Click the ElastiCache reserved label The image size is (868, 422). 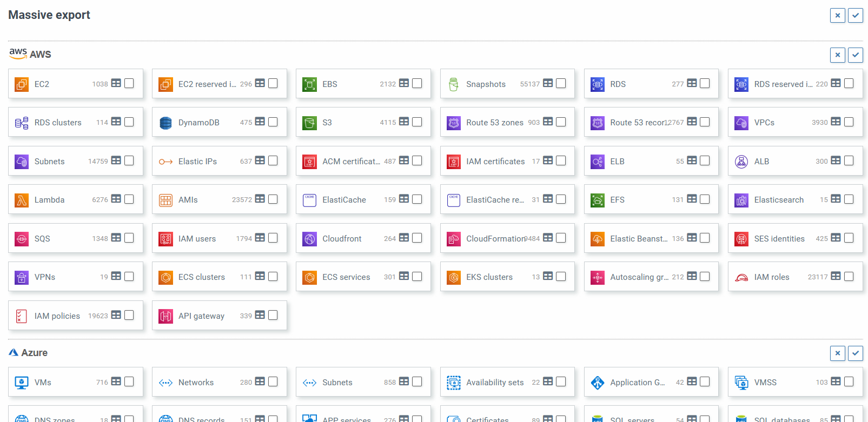pyautogui.click(x=495, y=200)
